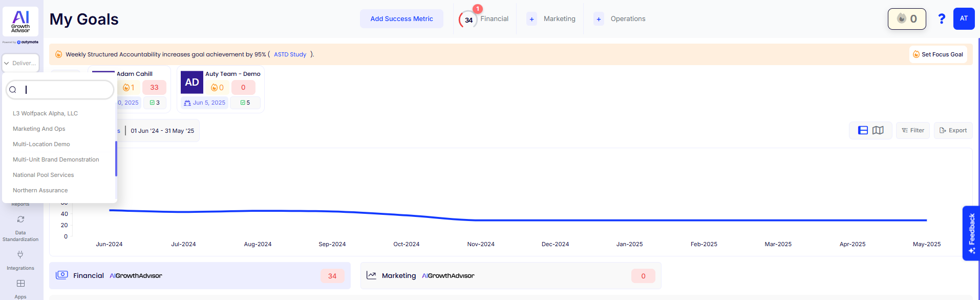The width and height of the screenshot is (980, 300).
Task: Open the flame streak counter
Action: [906, 19]
